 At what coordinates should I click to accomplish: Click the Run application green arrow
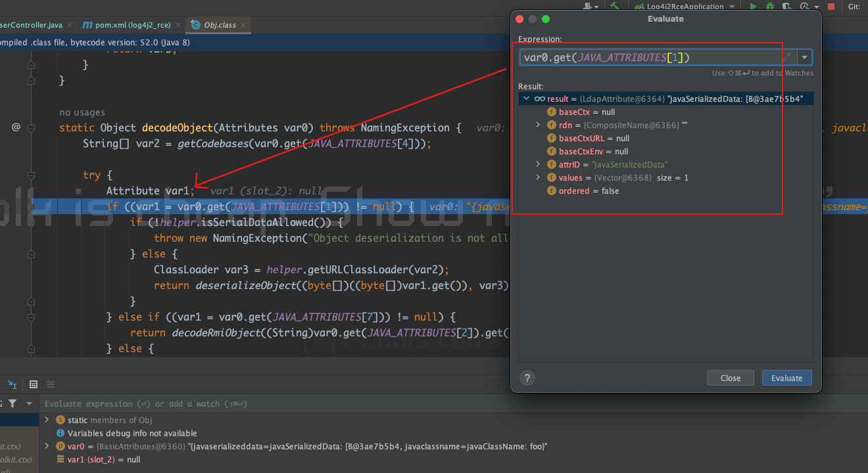click(753, 7)
